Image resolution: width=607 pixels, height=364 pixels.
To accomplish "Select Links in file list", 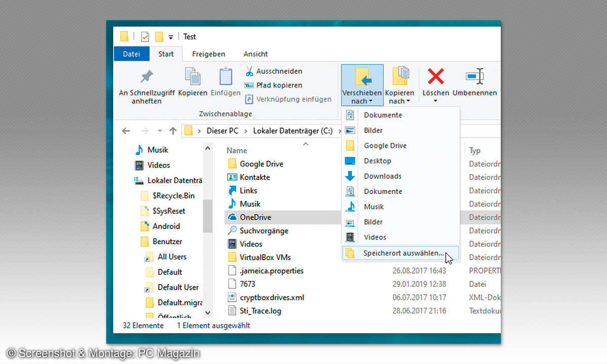I will point(242,191).
